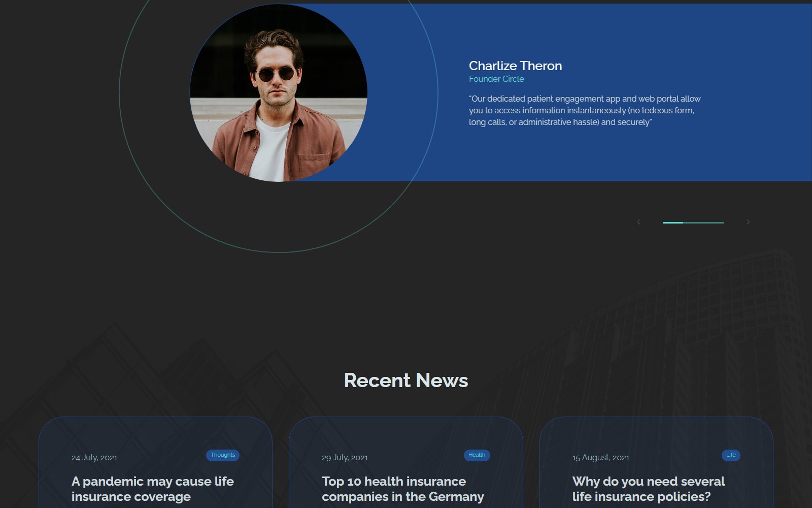Go to the previous testimonial slide arrow

click(x=638, y=222)
